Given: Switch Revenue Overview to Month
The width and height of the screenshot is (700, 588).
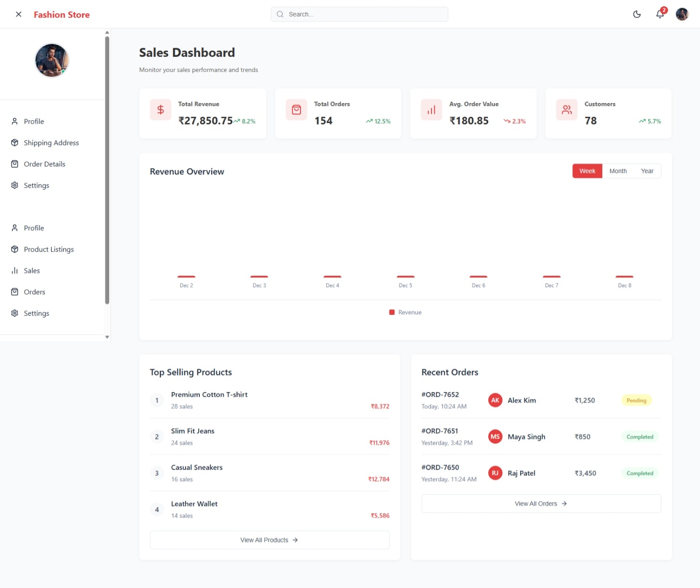Looking at the screenshot, I should coord(618,171).
